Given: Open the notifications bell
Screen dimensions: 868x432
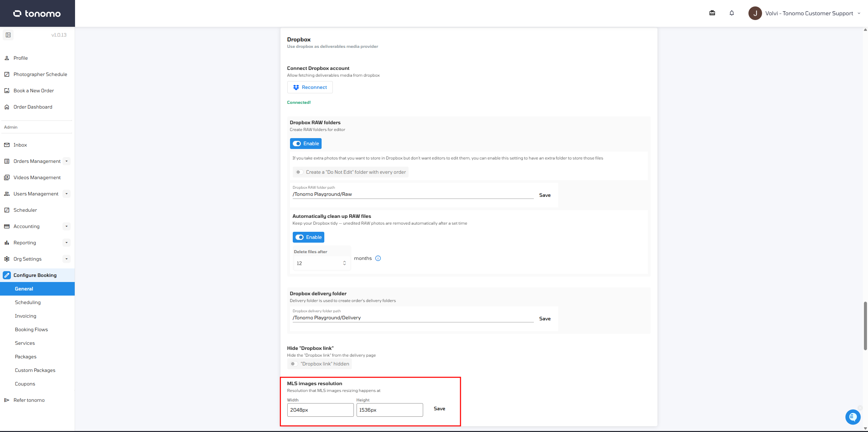Looking at the screenshot, I should (732, 13).
